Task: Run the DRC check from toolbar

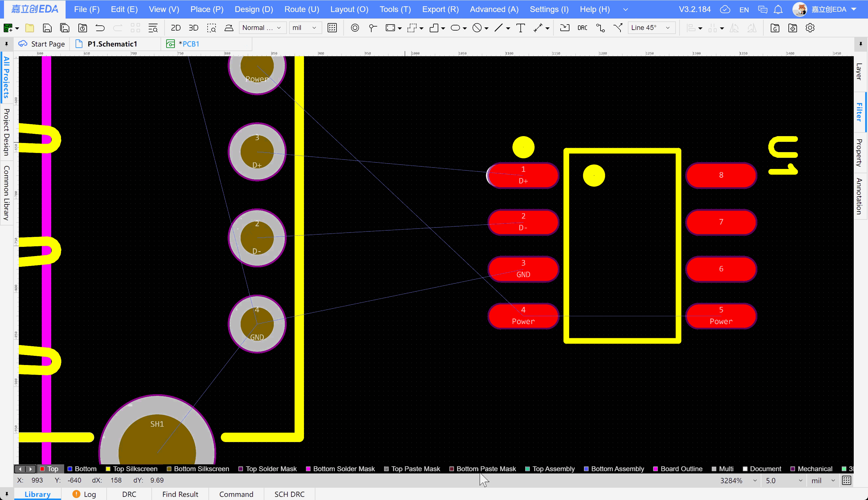Action: tap(582, 28)
